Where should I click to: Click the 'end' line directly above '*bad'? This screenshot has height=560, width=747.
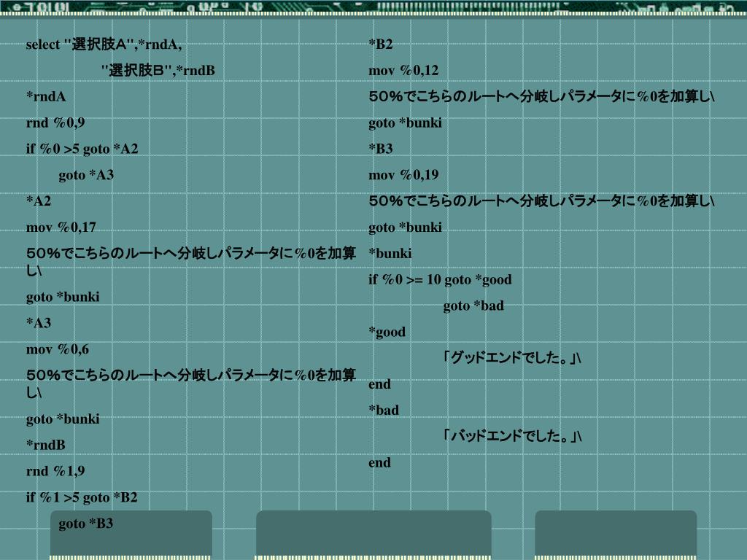tap(379, 384)
